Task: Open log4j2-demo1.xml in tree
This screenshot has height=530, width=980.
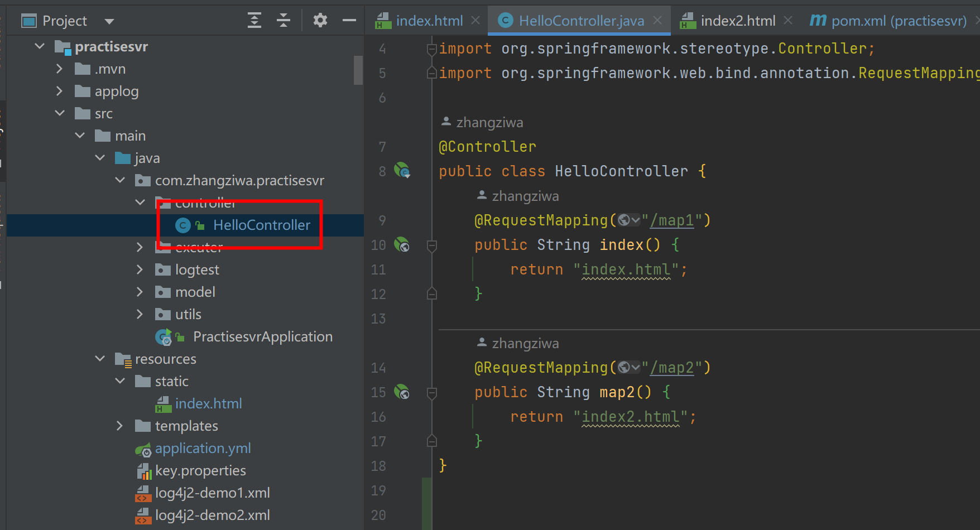Action: point(212,493)
